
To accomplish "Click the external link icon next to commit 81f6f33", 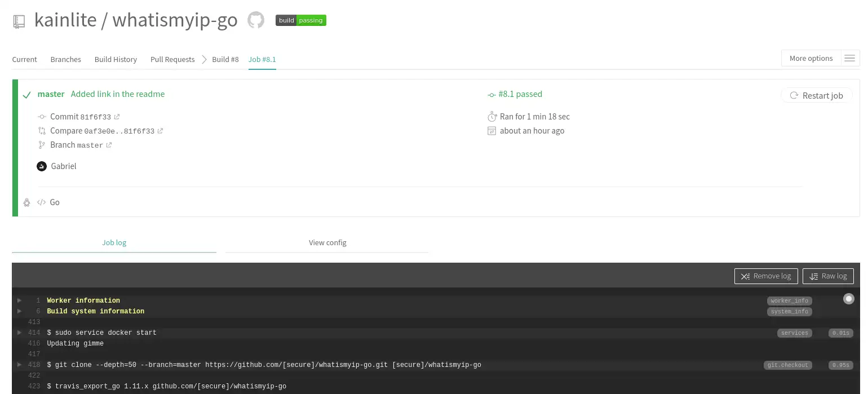I will click(x=117, y=117).
